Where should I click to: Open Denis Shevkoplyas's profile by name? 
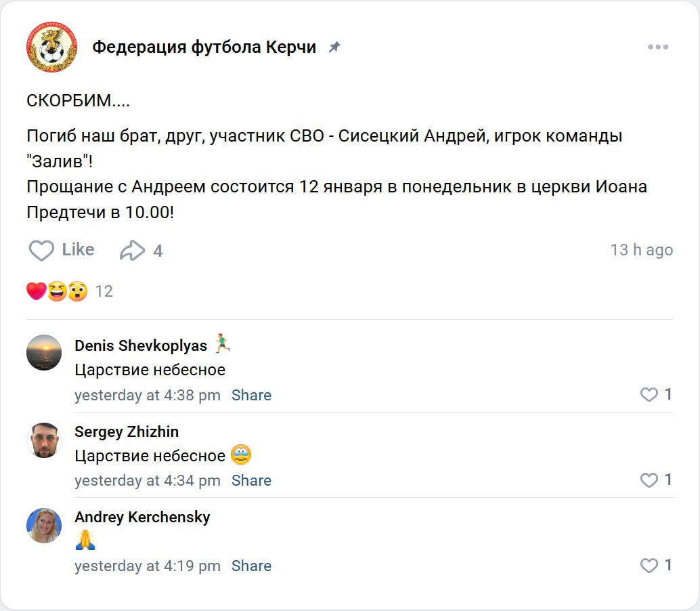coord(141,345)
